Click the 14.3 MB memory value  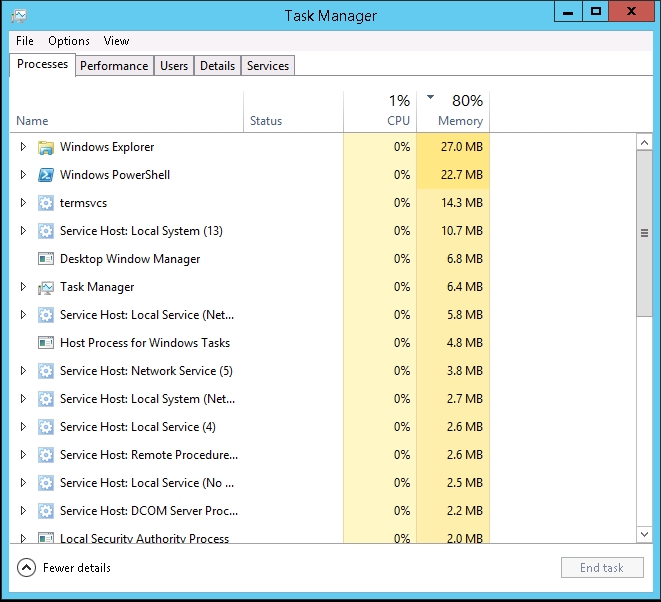462,203
